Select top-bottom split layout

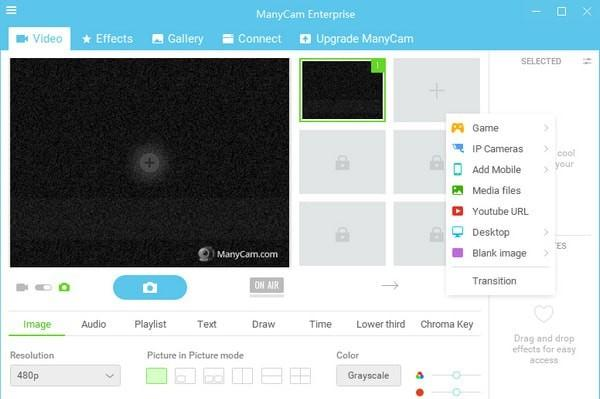coord(271,376)
